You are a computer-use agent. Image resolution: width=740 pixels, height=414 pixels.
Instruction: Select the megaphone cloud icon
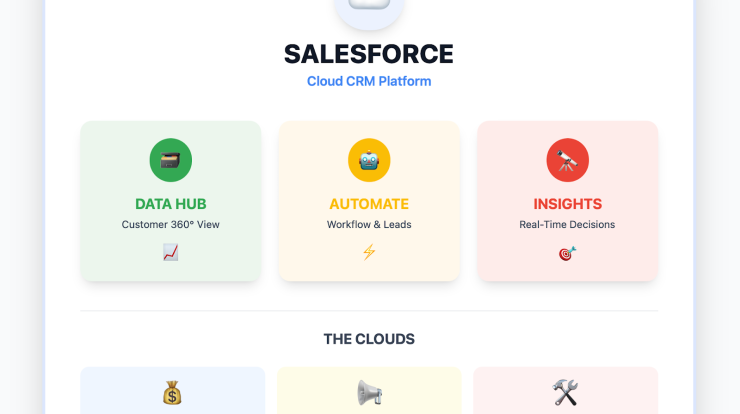[369, 392]
